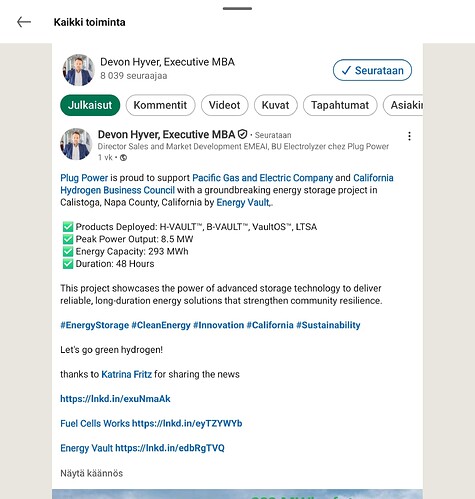
Task: Switch to the Tapahtumat tab
Action: click(340, 105)
